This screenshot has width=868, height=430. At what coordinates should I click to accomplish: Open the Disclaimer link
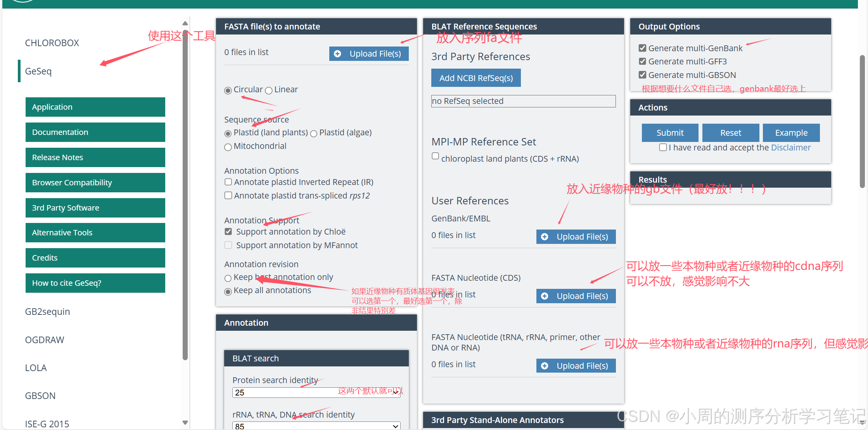coord(791,147)
